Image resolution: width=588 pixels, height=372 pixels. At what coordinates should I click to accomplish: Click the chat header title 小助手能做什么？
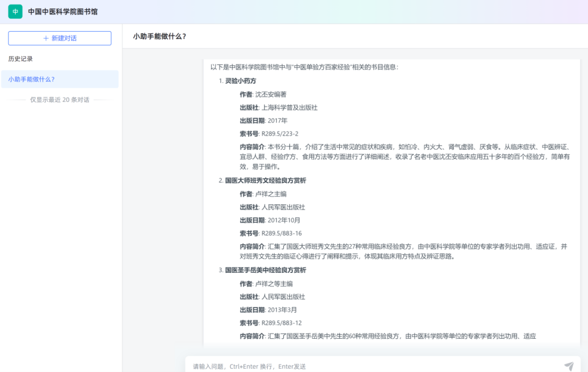pyautogui.click(x=160, y=36)
